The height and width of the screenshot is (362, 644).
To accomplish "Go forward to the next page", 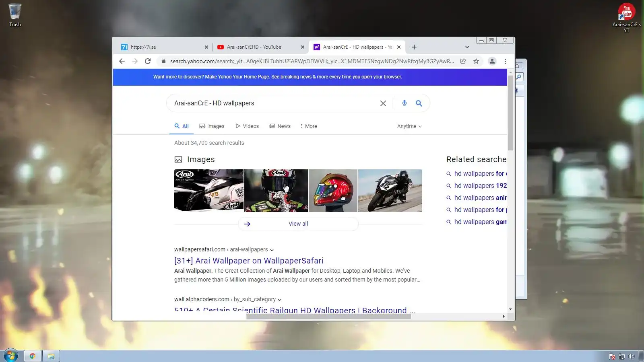I will click(135, 61).
